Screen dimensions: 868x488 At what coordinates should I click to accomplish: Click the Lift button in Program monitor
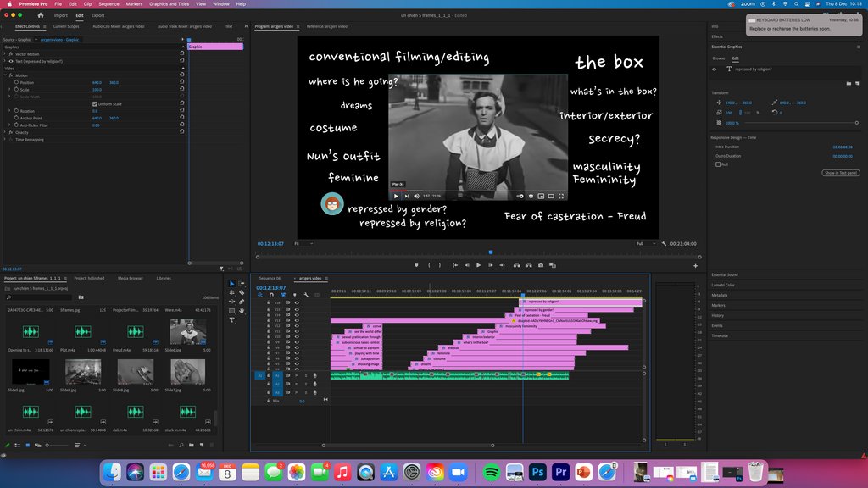point(516,265)
